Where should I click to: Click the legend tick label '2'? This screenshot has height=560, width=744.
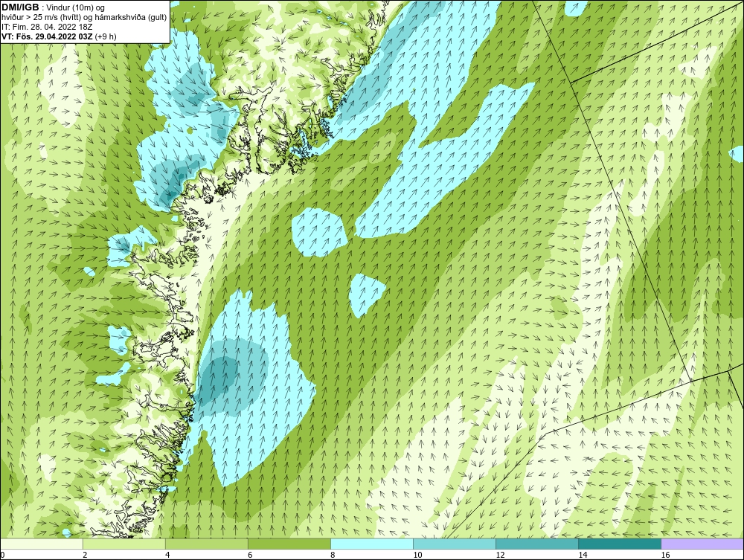85,555
